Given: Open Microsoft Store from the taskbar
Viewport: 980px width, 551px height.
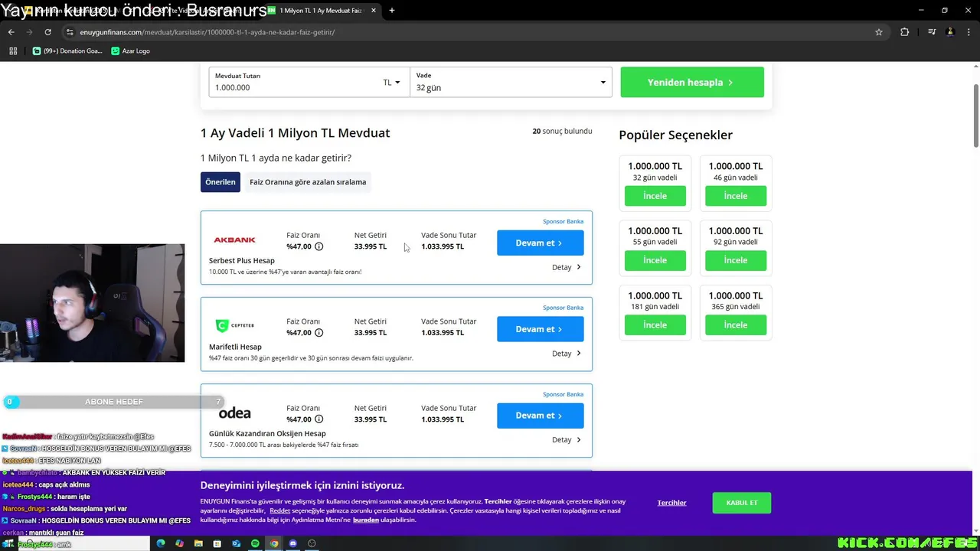Looking at the screenshot, I should tap(217, 543).
